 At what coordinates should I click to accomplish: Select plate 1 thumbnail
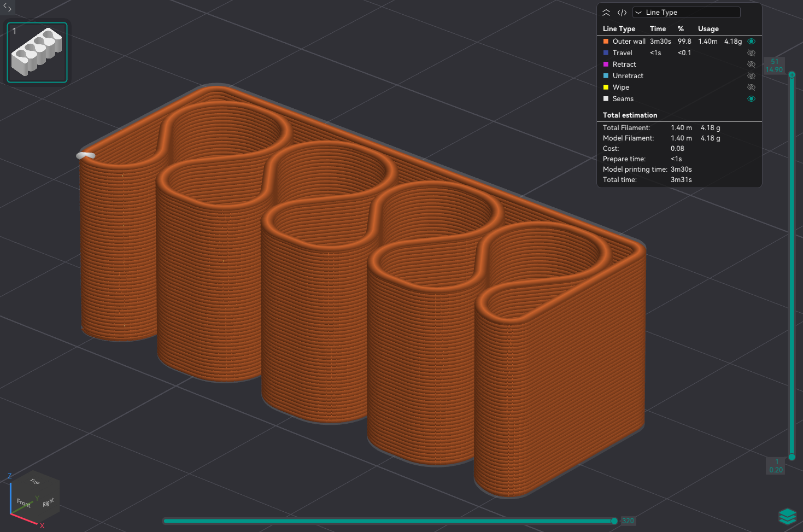[37, 52]
